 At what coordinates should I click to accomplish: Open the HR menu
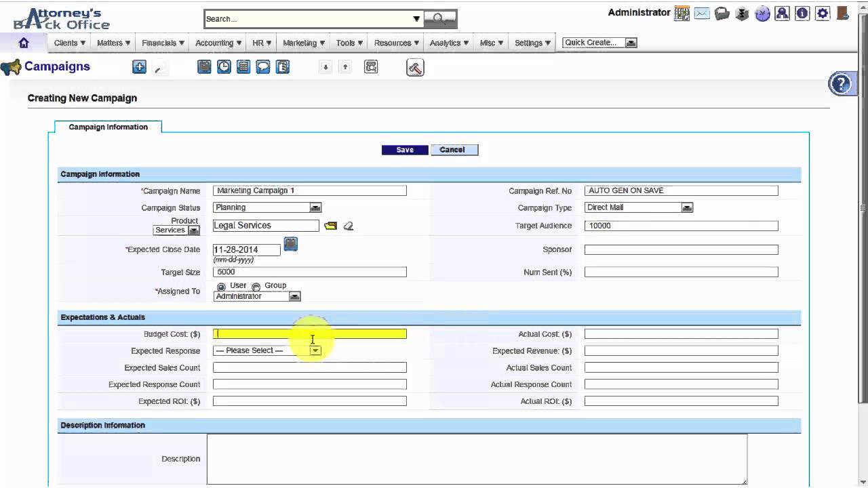click(x=262, y=43)
